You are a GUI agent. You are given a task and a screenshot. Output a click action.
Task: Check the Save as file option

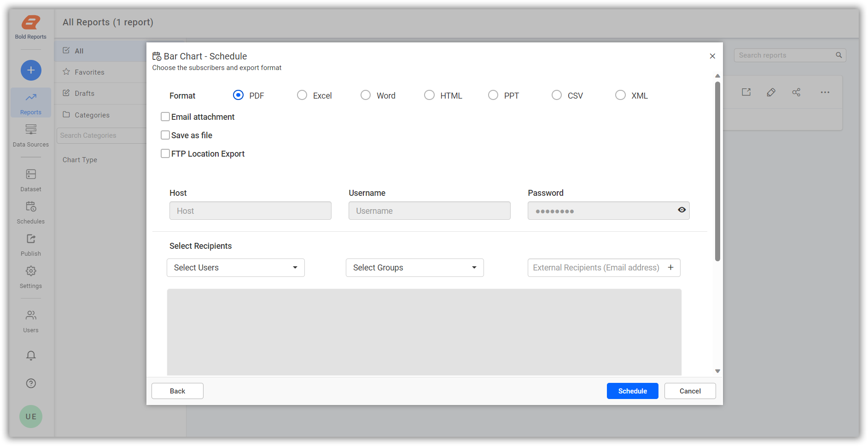click(165, 135)
